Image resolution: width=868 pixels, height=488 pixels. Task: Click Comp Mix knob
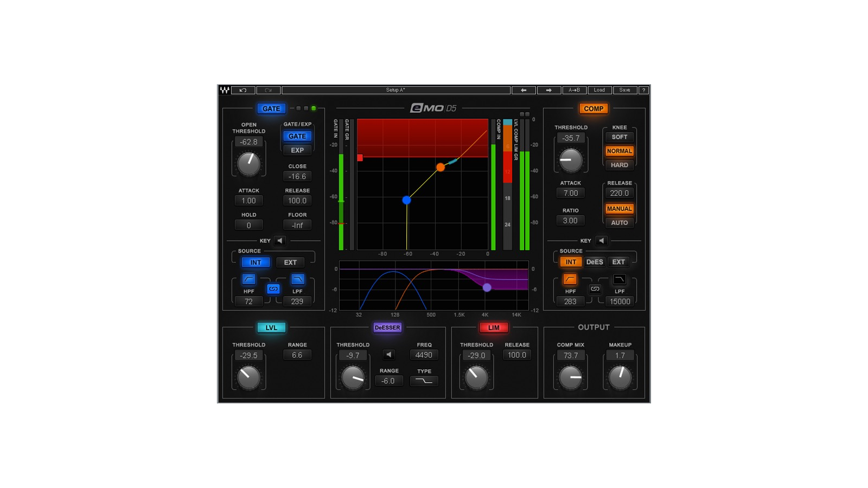(x=571, y=377)
